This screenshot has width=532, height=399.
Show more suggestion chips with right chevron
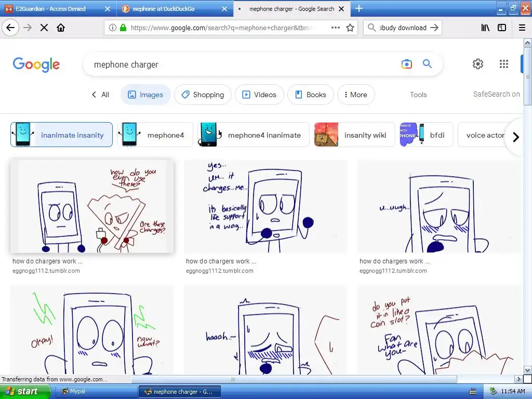[x=516, y=137]
